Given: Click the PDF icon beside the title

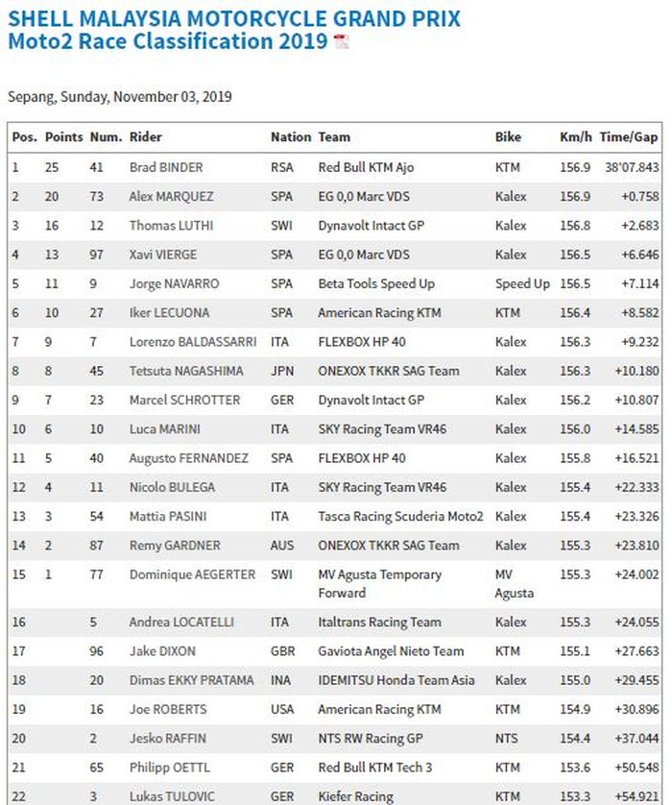Looking at the screenshot, I should click(x=341, y=41).
